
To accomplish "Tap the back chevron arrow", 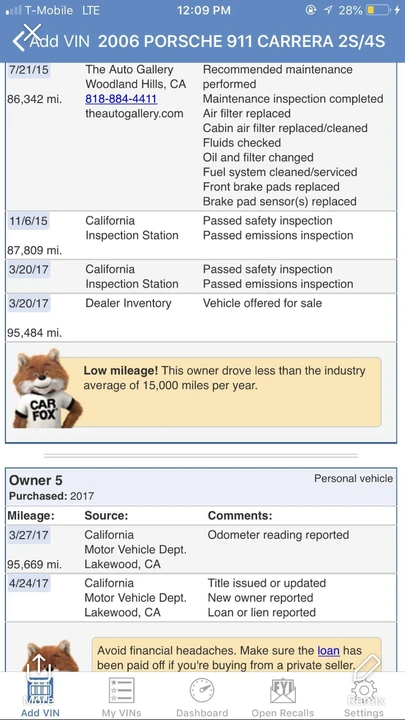I will pyautogui.click(x=19, y=42).
